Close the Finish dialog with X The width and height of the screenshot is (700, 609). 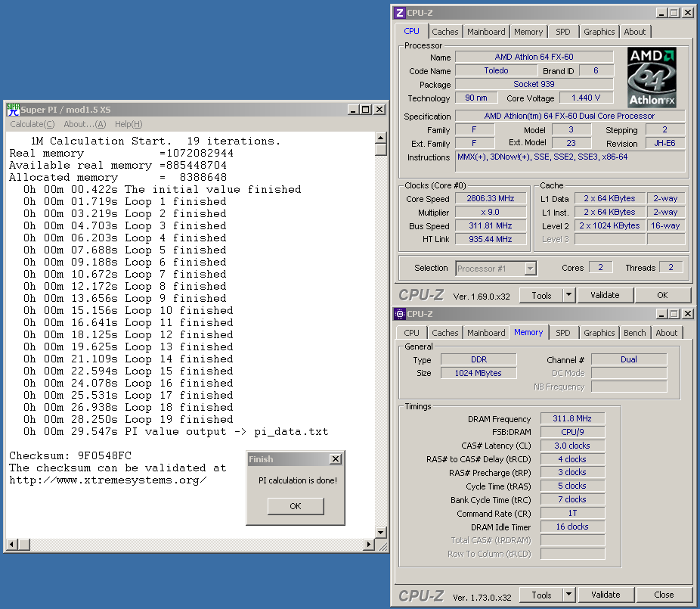(336, 459)
